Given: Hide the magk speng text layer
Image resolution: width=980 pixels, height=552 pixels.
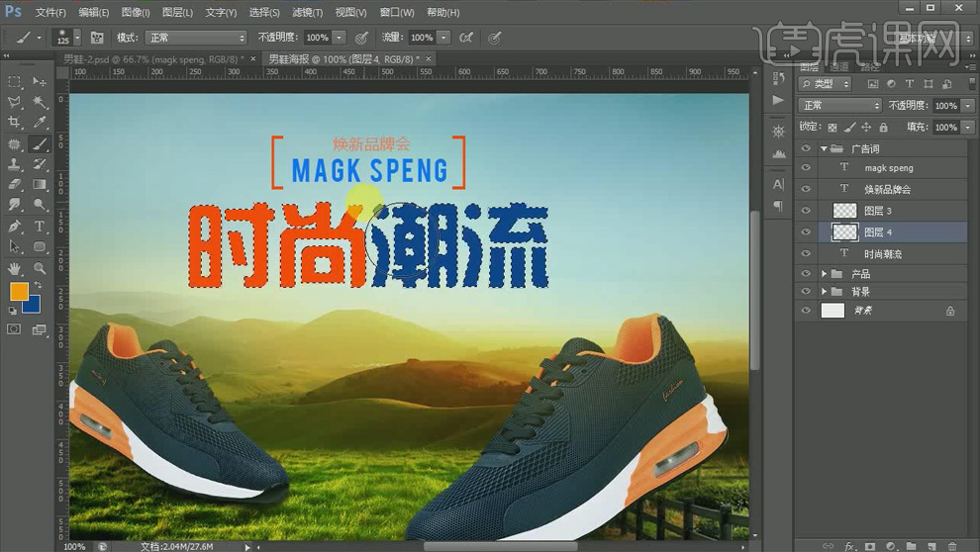Looking at the screenshot, I should click(x=806, y=167).
